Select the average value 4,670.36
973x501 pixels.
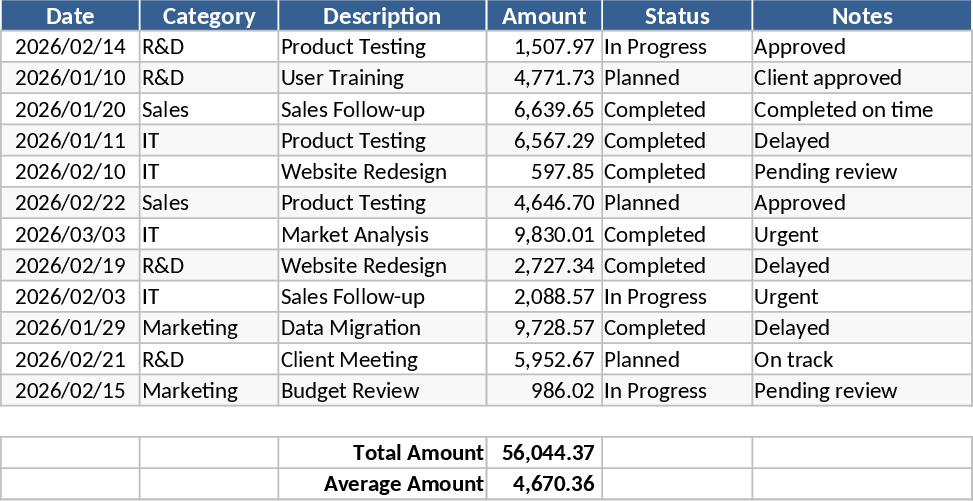(544, 485)
